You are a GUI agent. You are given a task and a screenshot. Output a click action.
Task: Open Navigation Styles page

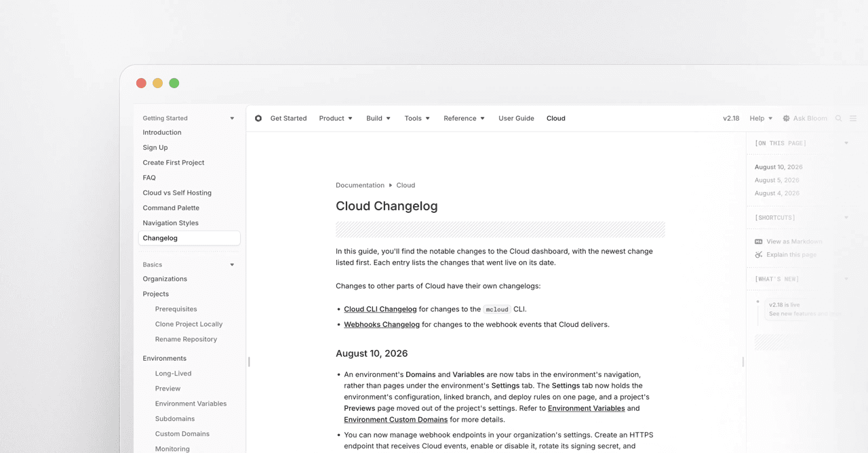point(170,223)
